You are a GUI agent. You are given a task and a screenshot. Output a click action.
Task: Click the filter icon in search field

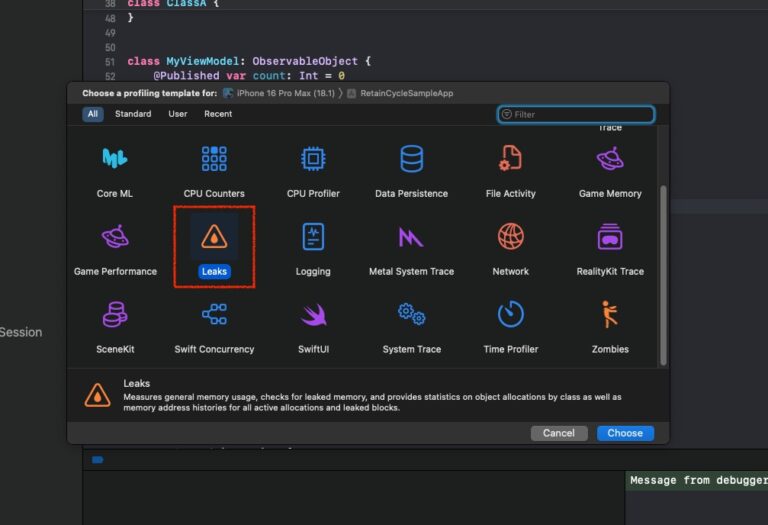tap(506, 114)
